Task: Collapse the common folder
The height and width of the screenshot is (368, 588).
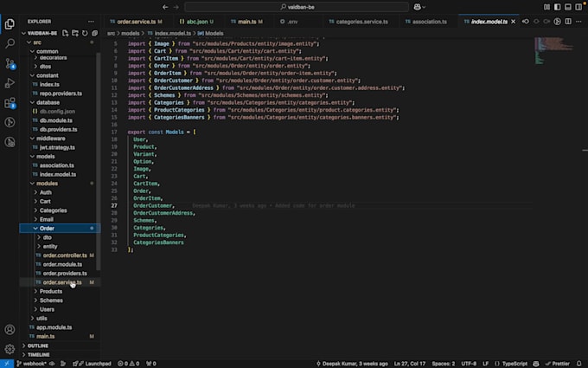Action: [48, 51]
